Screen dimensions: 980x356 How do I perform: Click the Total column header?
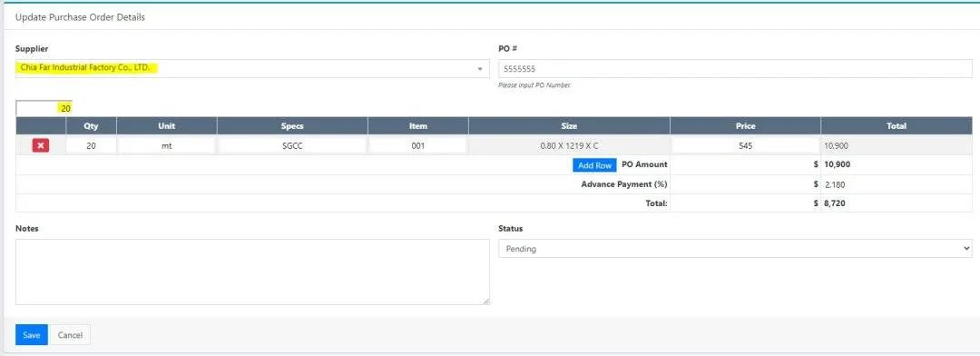point(897,125)
